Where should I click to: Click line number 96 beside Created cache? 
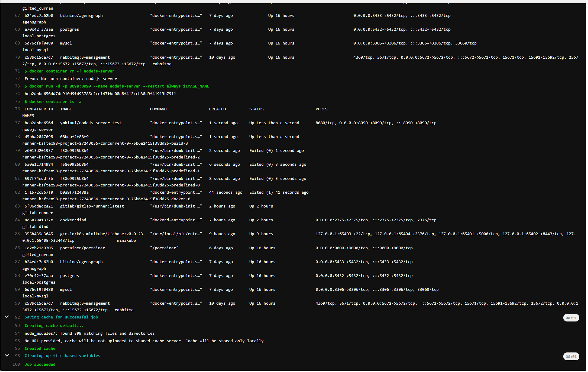(x=17, y=348)
